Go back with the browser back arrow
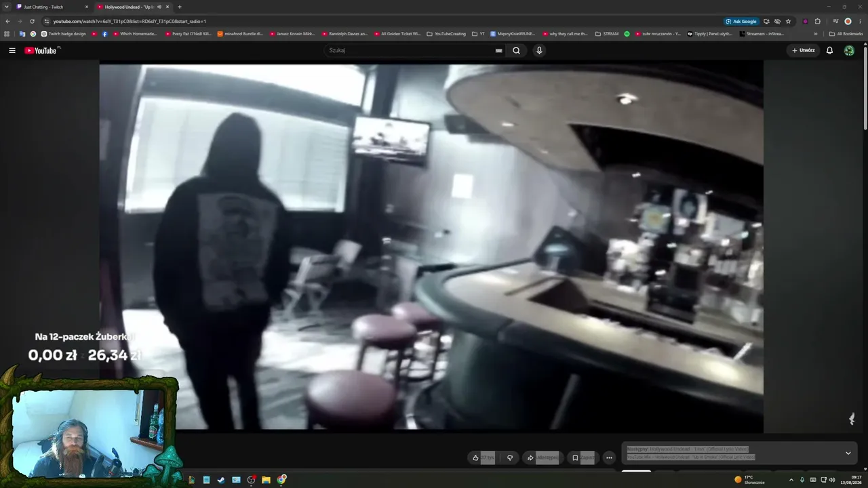The image size is (868, 488). coord(7,21)
